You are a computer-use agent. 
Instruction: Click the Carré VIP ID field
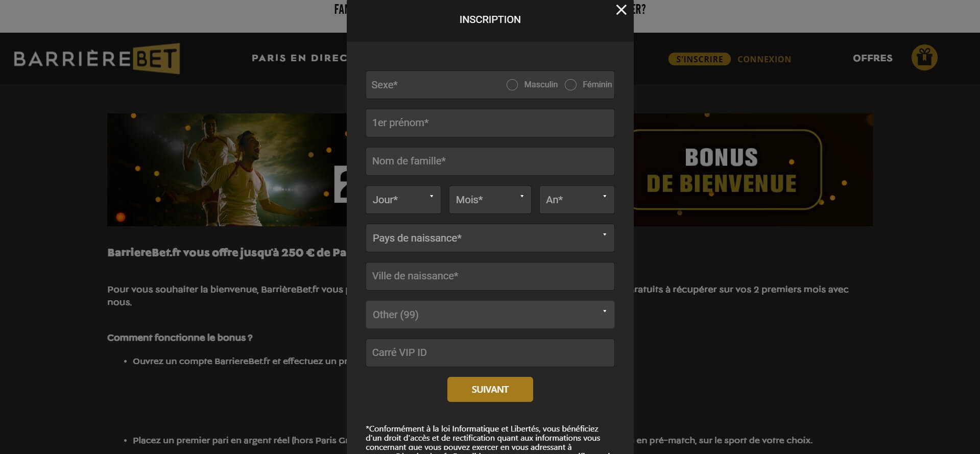(490, 353)
